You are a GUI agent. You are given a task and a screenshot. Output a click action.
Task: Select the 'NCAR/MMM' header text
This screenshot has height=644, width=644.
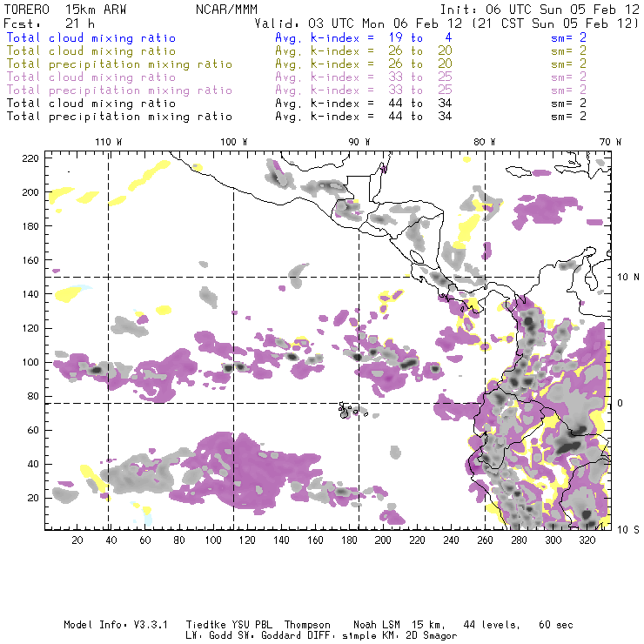(x=226, y=10)
